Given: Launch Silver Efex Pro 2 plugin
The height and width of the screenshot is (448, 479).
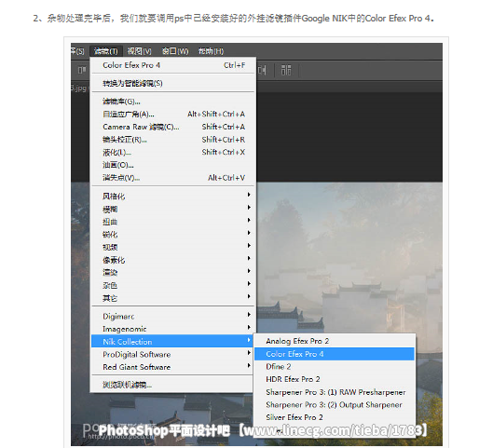Looking at the screenshot, I should click(335, 417).
